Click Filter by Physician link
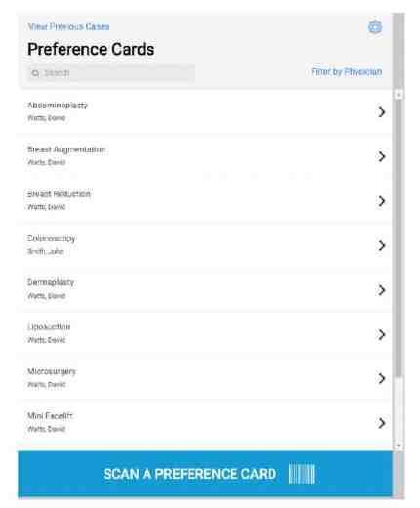The height and width of the screenshot is (508, 420). [x=347, y=71]
